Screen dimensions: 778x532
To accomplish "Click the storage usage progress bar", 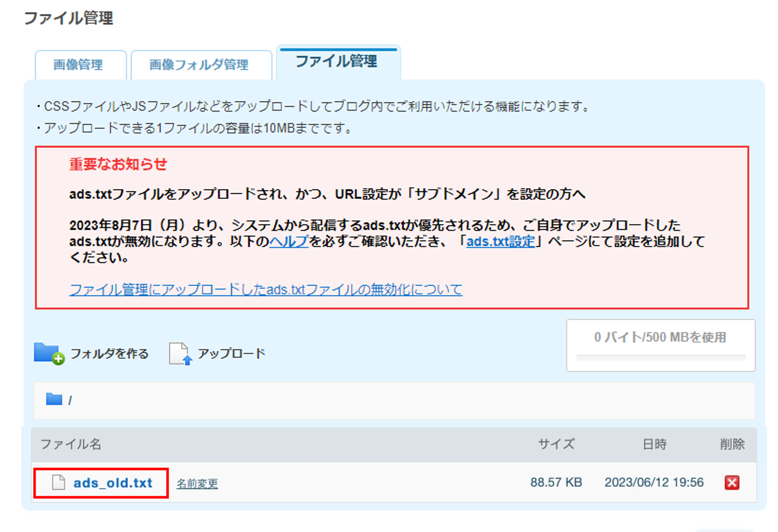I will [x=660, y=358].
